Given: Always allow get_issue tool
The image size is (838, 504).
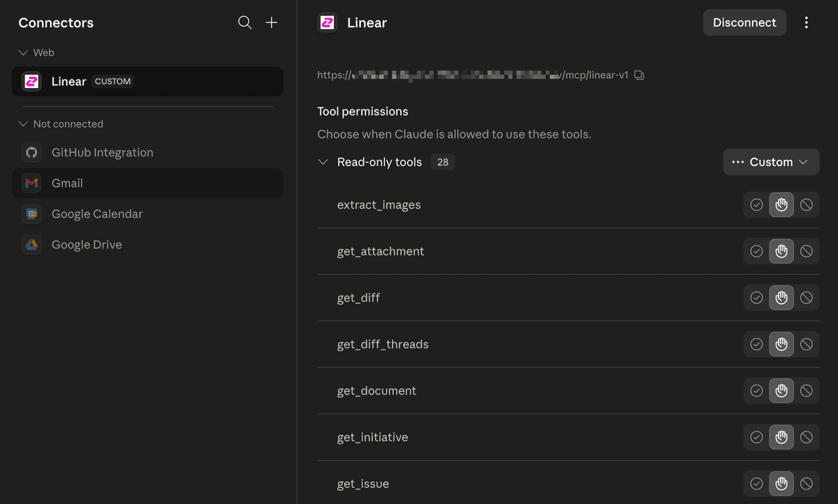Looking at the screenshot, I should point(756,484).
